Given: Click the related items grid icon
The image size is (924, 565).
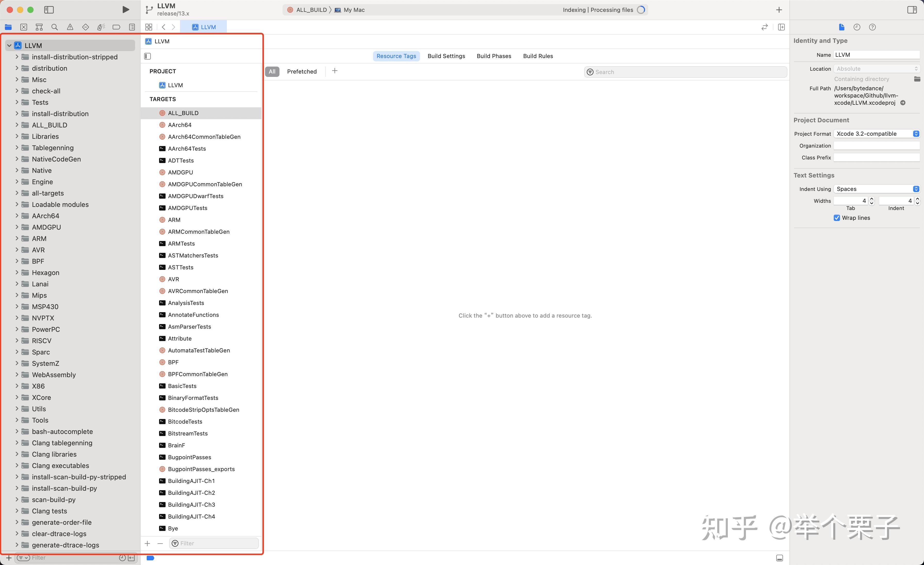Looking at the screenshot, I should click(x=148, y=27).
